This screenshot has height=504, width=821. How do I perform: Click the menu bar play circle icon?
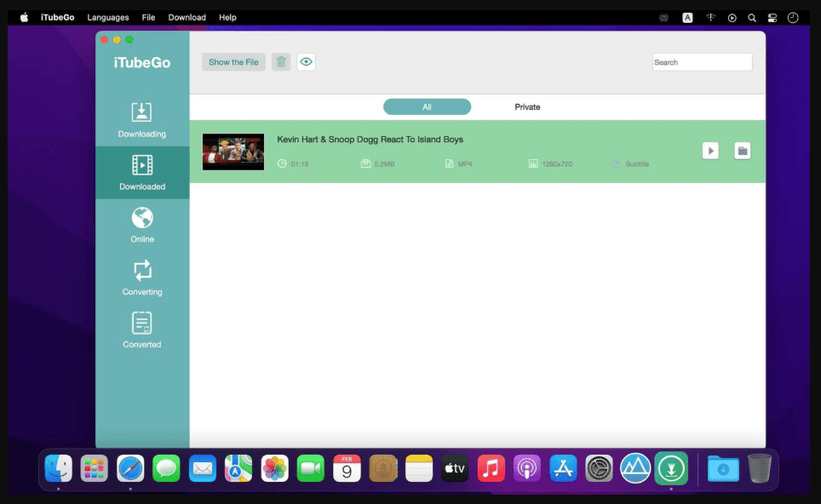click(x=732, y=18)
